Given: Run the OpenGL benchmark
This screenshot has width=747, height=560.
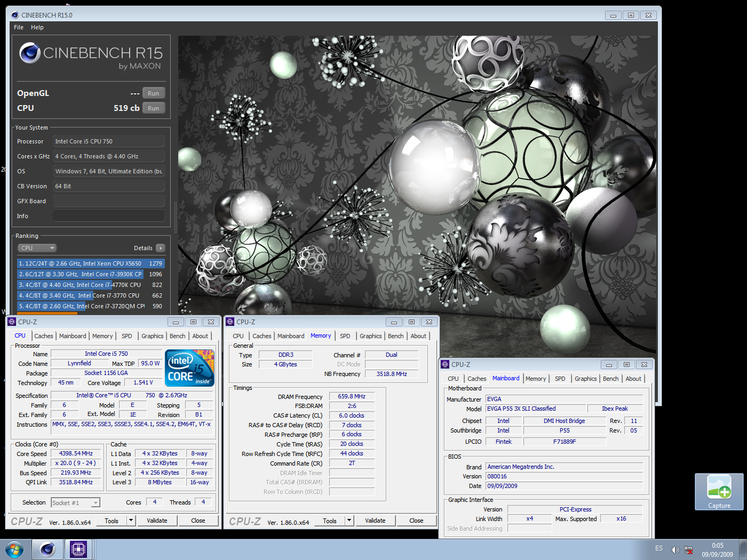Looking at the screenshot, I should click(154, 93).
